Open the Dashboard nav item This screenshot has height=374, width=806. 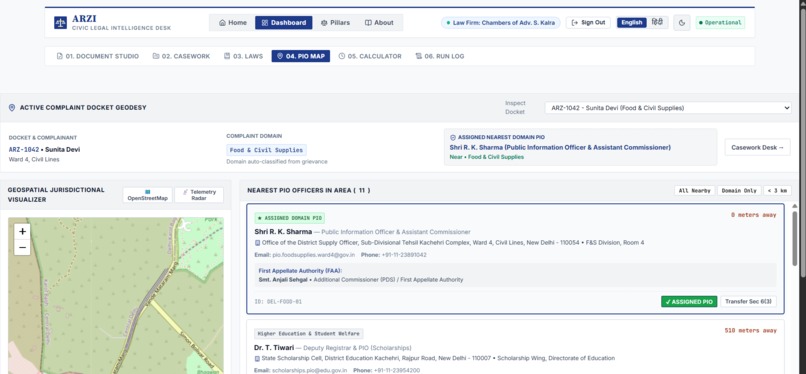284,23
